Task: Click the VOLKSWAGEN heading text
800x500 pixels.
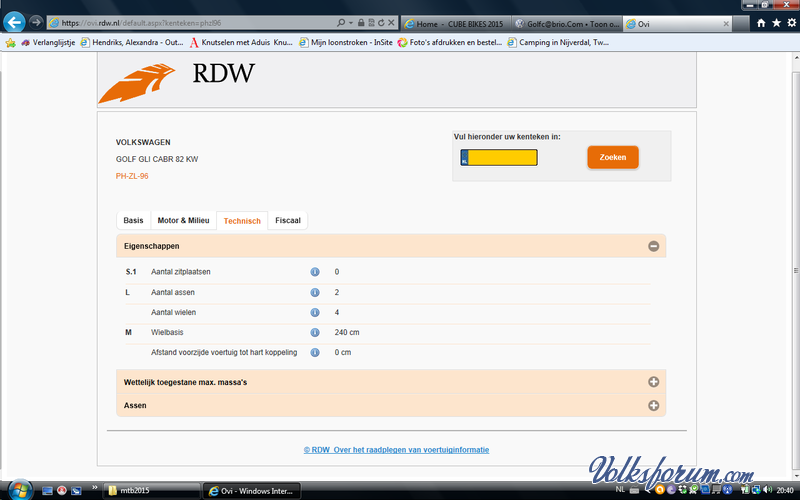Action: coord(143,142)
